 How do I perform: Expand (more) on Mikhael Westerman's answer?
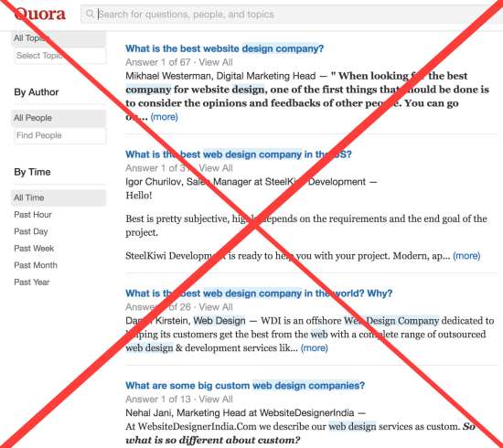click(165, 117)
